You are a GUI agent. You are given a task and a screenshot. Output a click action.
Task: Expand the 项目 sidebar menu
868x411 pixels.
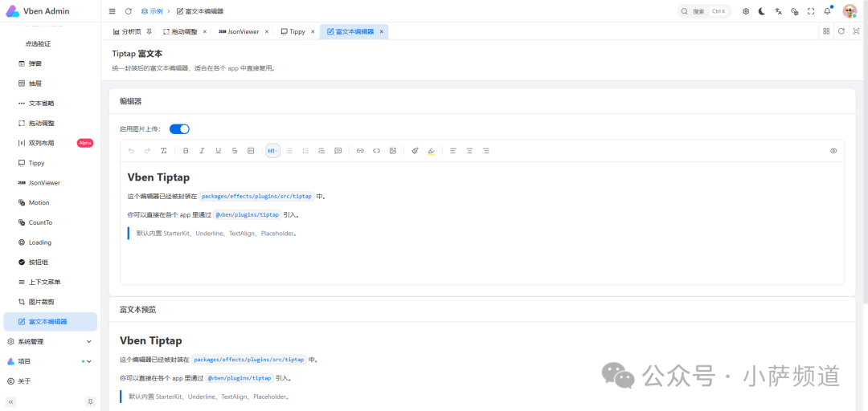point(51,361)
